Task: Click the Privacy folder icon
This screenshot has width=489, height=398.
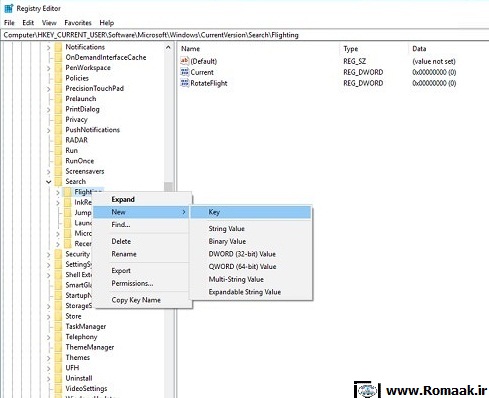Action: coord(58,119)
